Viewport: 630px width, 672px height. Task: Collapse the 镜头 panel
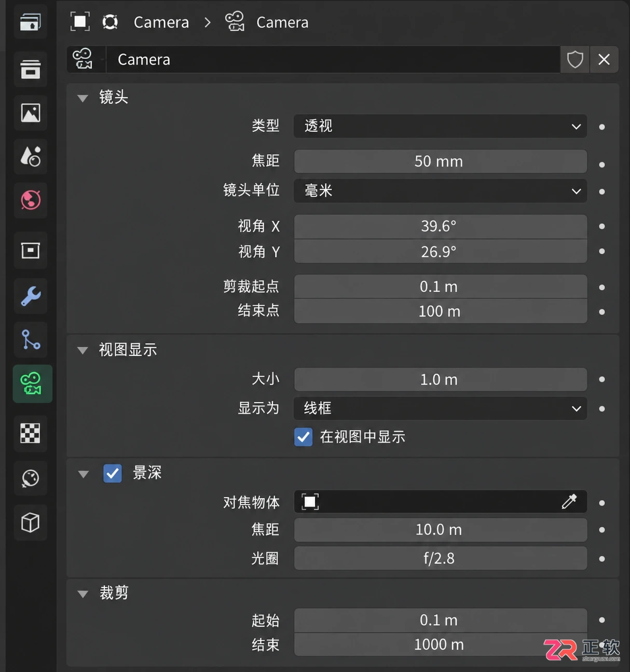pyautogui.click(x=83, y=98)
